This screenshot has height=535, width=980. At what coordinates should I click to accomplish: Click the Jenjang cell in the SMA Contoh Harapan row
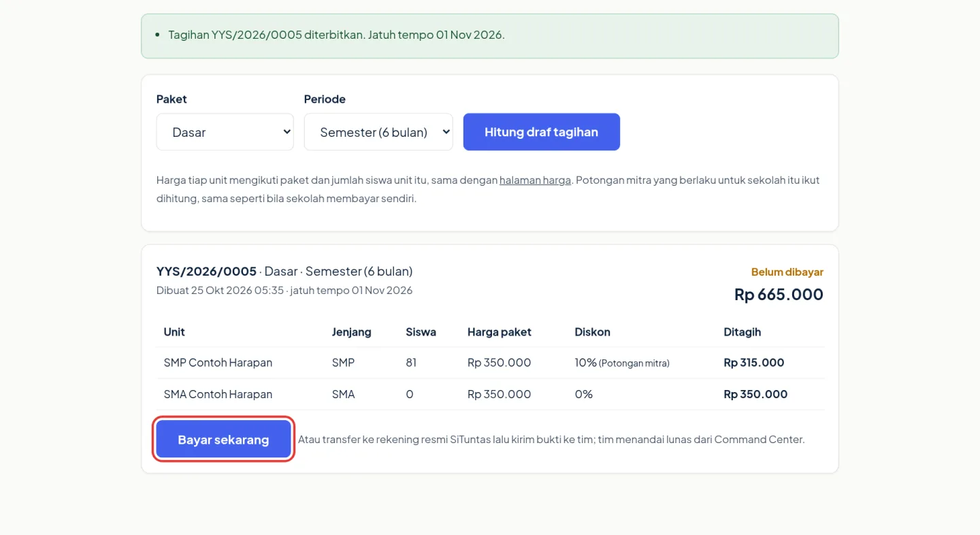[x=343, y=394]
